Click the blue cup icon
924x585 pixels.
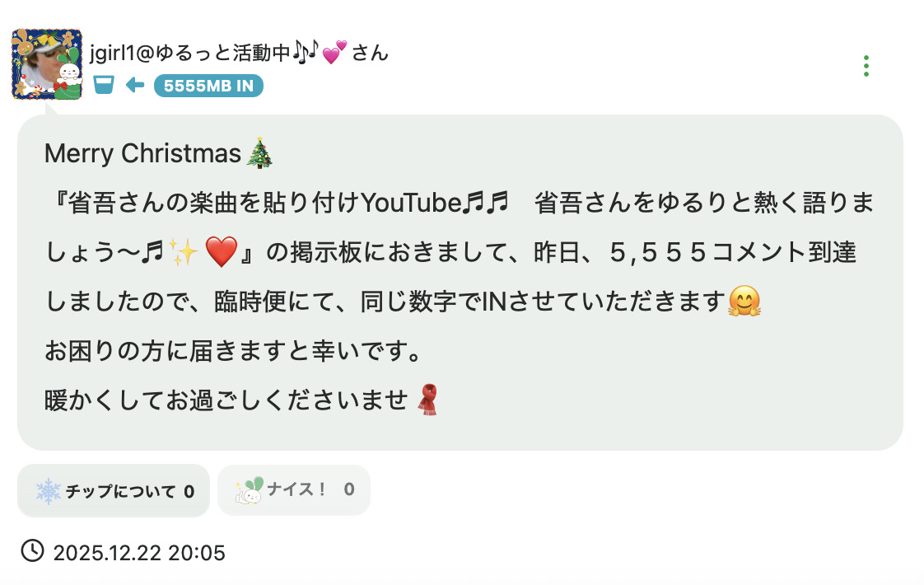pyautogui.click(x=104, y=85)
